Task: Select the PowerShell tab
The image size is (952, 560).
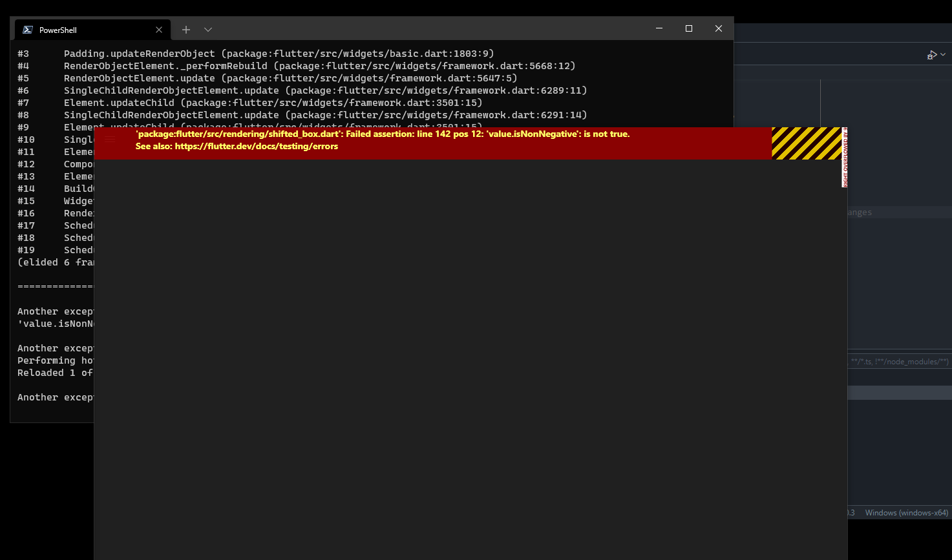Action: click(93, 30)
